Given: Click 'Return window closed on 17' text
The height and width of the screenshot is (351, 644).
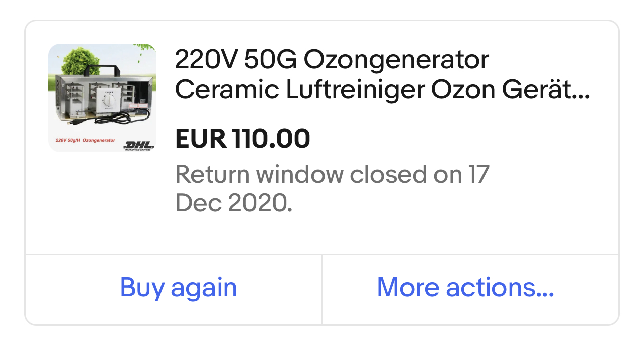Looking at the screenshot, I should (x=332, y=174).
